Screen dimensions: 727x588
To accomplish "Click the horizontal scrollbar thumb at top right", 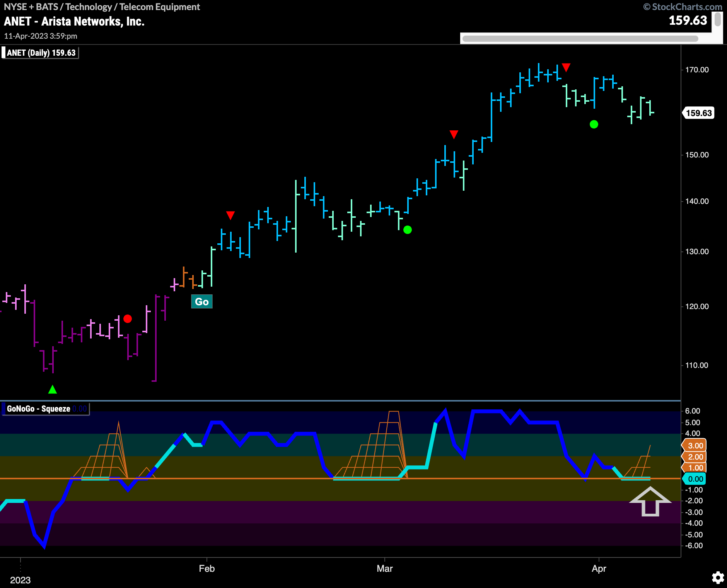I will 580,38.
